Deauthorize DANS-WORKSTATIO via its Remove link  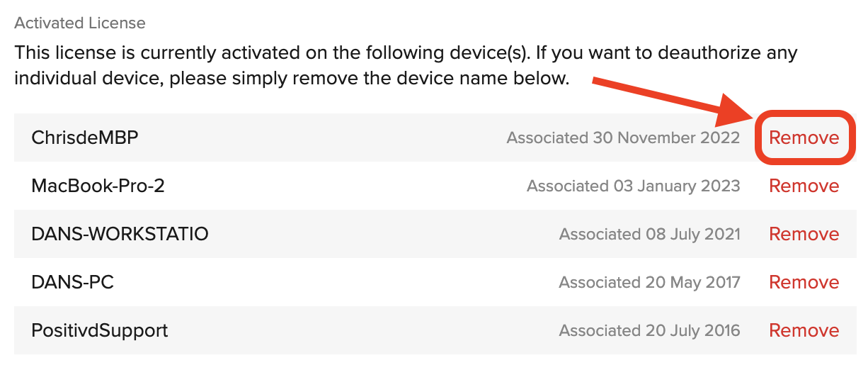pyautogui.click(x=804, y=234)
